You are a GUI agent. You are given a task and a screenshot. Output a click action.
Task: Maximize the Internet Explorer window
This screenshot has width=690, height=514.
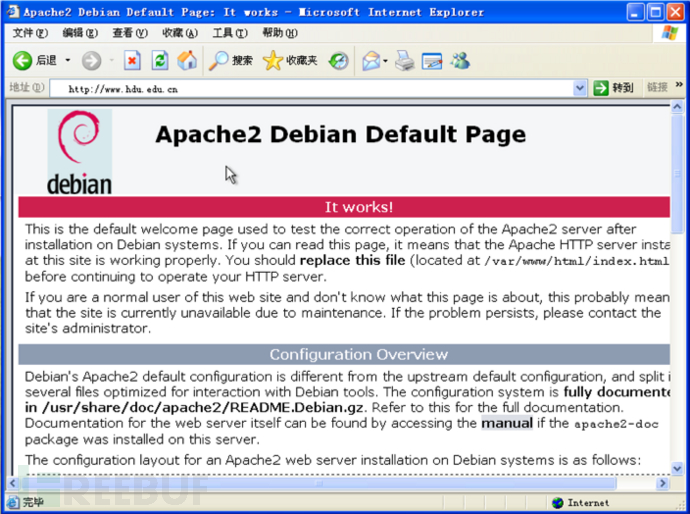point(655,12)
